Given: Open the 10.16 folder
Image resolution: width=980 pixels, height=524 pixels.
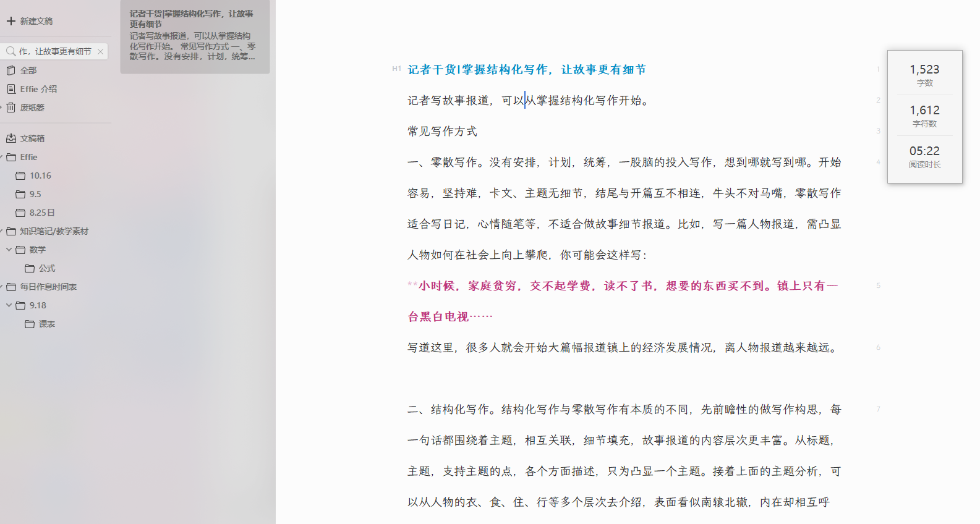Looking at the screenshot, I should [40, 175].
